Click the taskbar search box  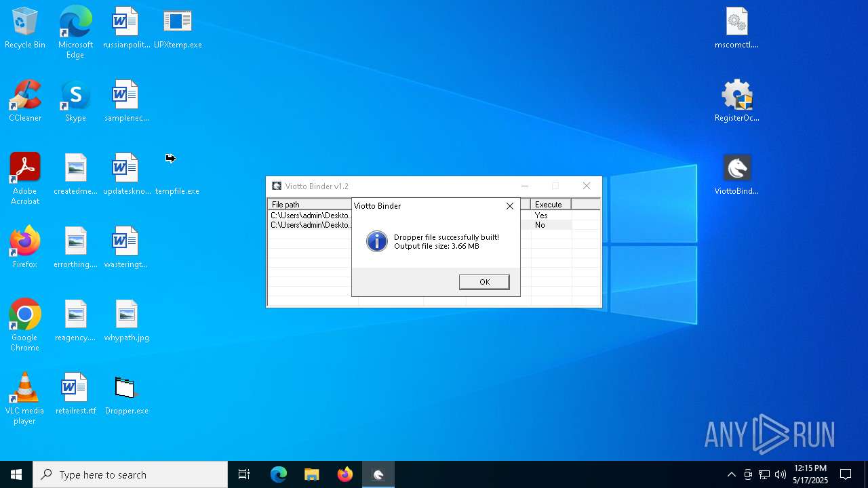[130, 474]
